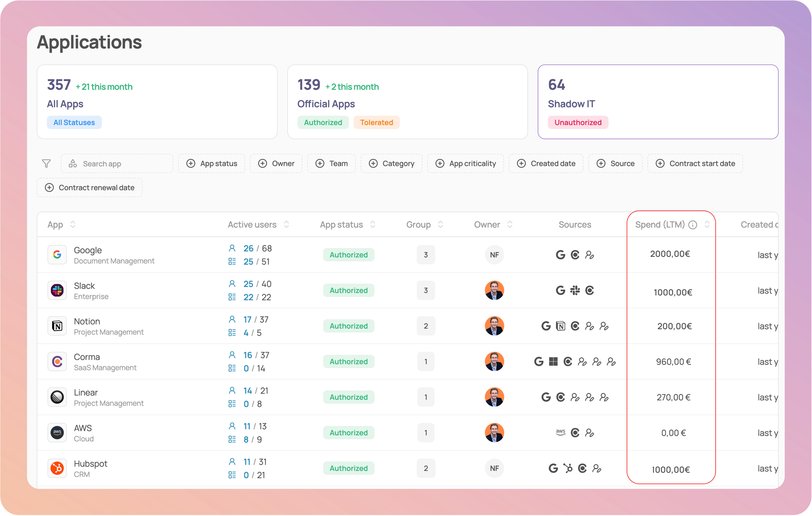This screenshot has width=812, height=516.
Task: Toggle the All Statuses filter tag
Action: tap(74, 122)
